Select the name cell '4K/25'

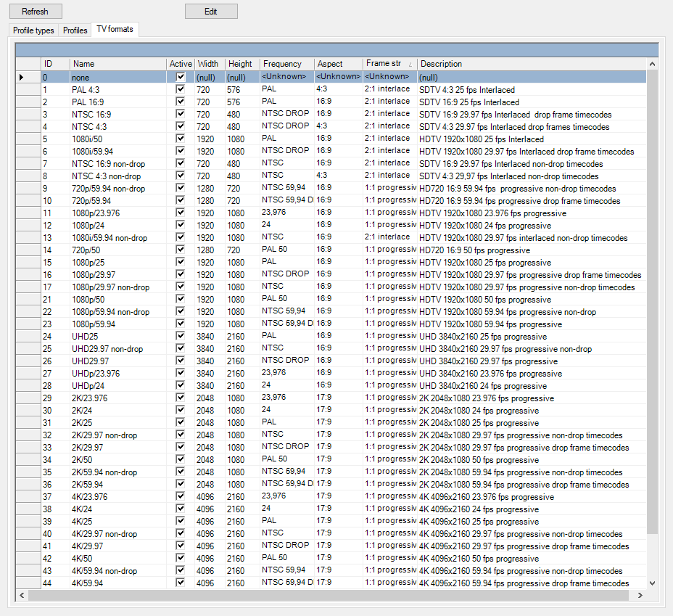[118, 521]
